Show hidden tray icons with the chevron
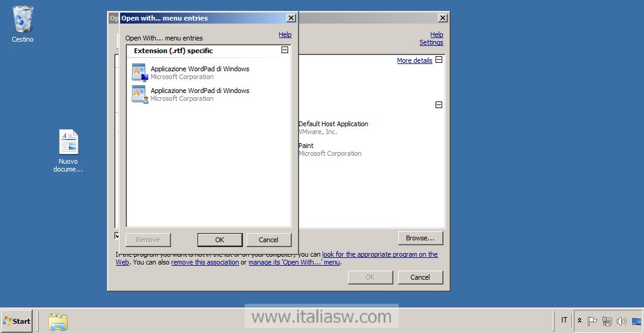 coord(579,321)
